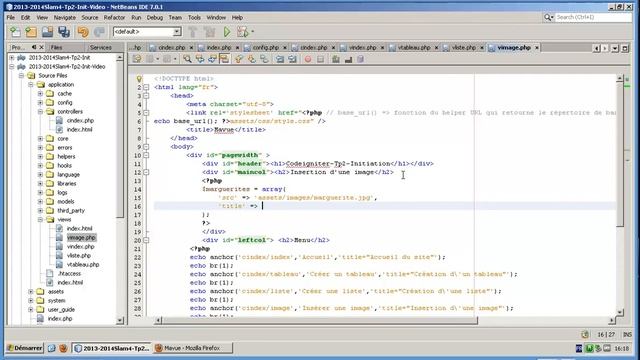Screen dimensions: 640x360
Task: Open the Refactor menu
Action: click(x=114, y=18)
